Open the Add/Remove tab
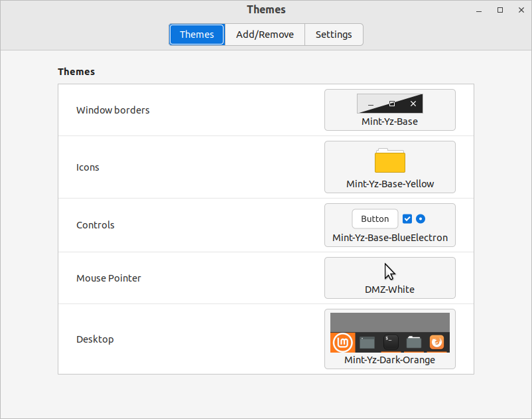 tap(265, 35)
